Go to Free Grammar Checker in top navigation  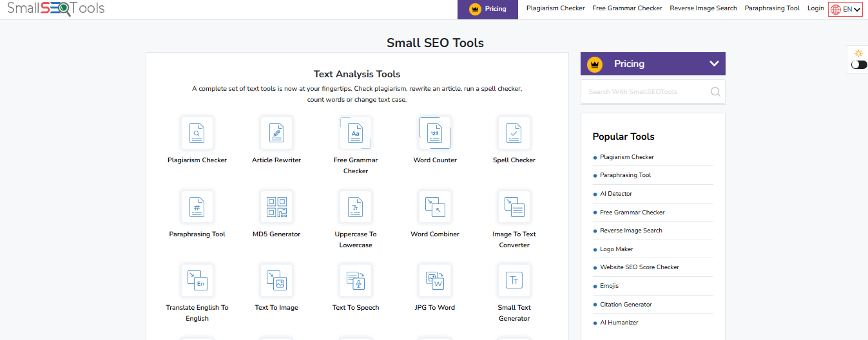click(627, 8)
